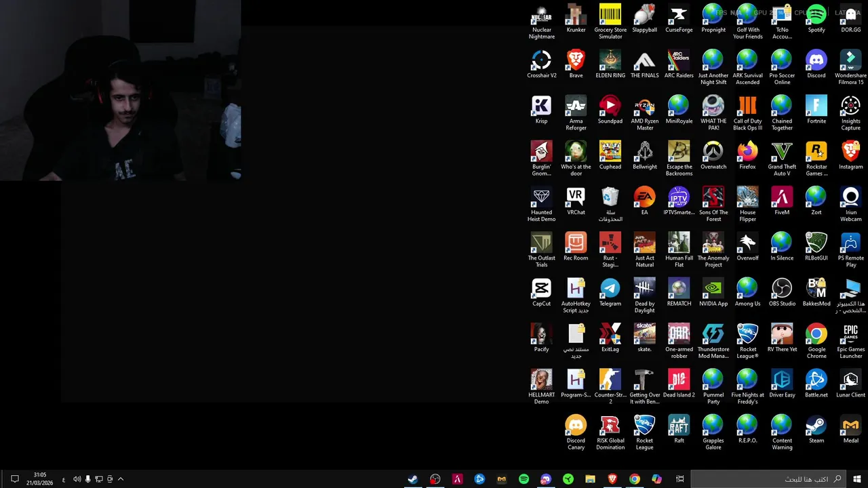
Task: Click the taskbar search box
Action: (768, 479)
